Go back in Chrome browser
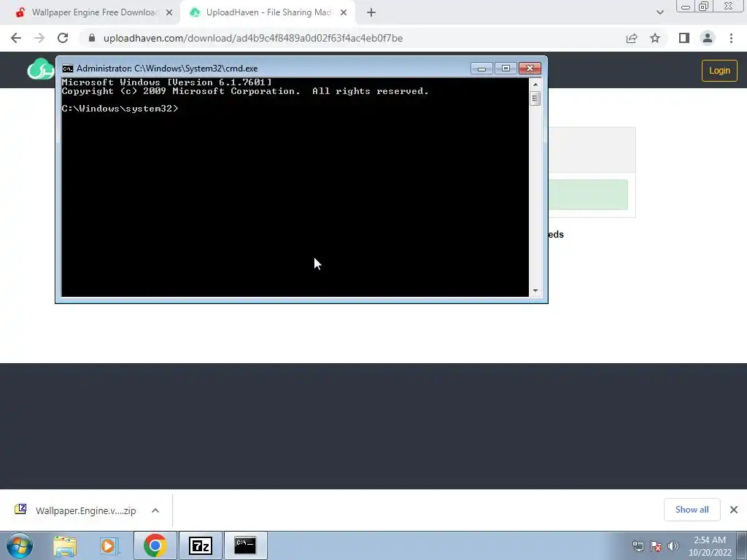Image resolution: width=747 pixels, height=560 pixels. [16, 38]
